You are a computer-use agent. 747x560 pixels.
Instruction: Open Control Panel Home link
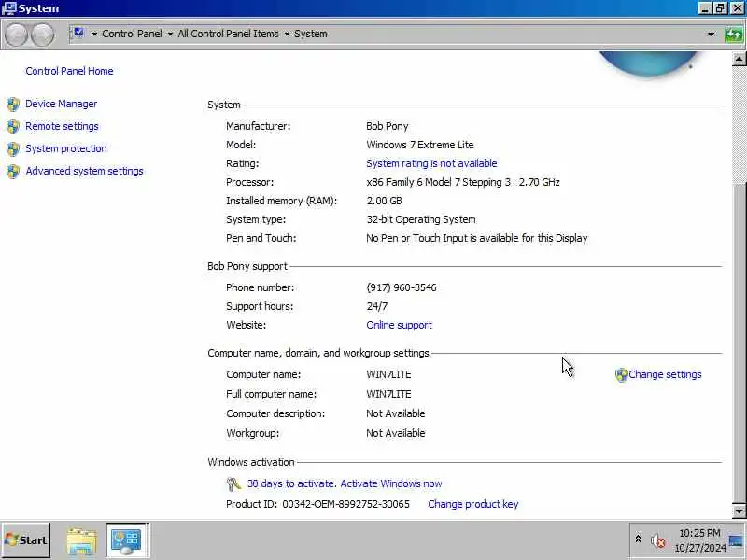[69, 71]
